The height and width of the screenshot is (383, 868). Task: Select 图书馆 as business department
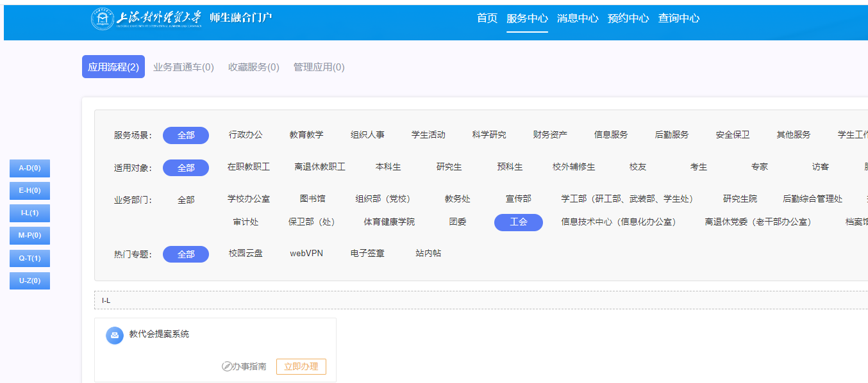pos(312,199)
